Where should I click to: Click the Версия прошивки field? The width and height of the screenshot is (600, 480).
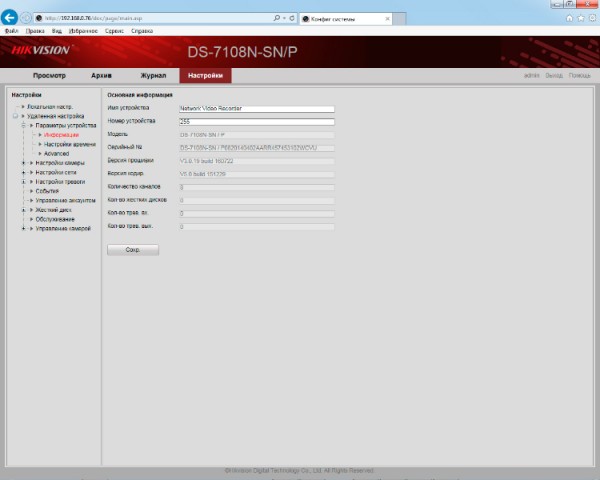click(x=257, y=161)
